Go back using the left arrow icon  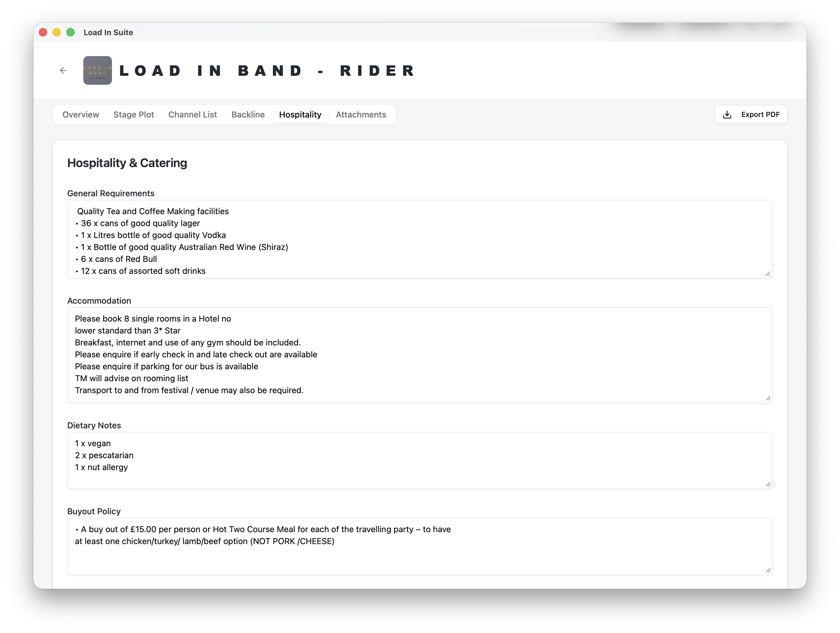(x=63, y=71)
